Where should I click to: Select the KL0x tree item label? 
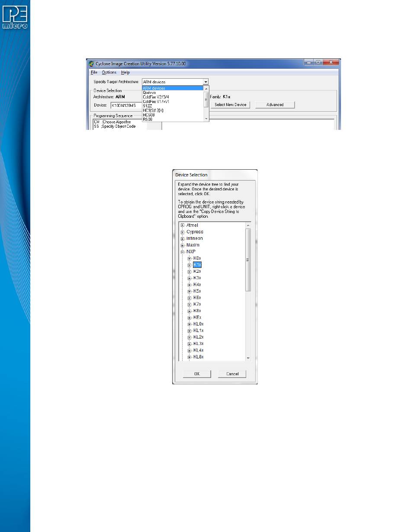coord(199,324)
